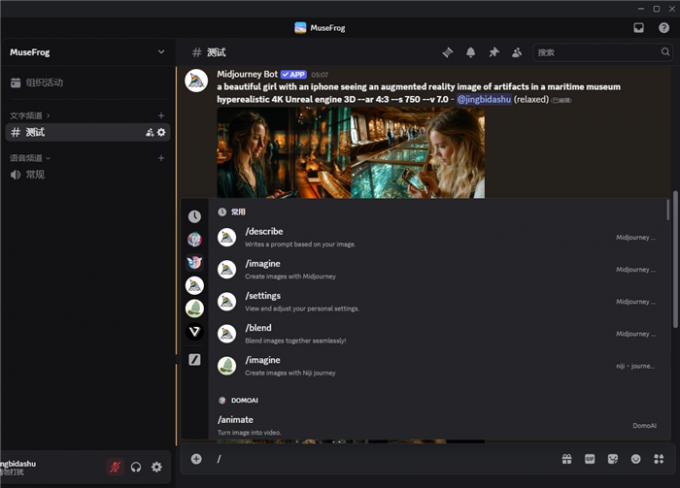Viewport: 680px width, 488px height.
Task: Open threads icon in channel header
Action: [x=448, y=52]
